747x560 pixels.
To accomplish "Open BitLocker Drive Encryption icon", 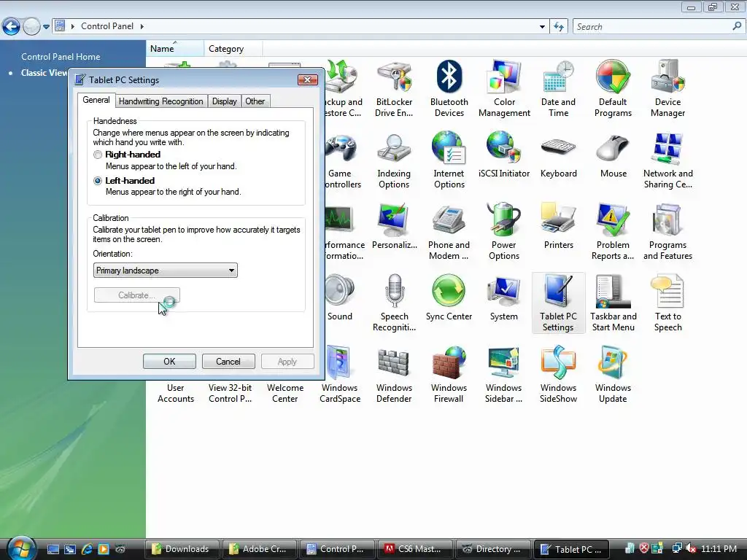I will coord(394,88).
